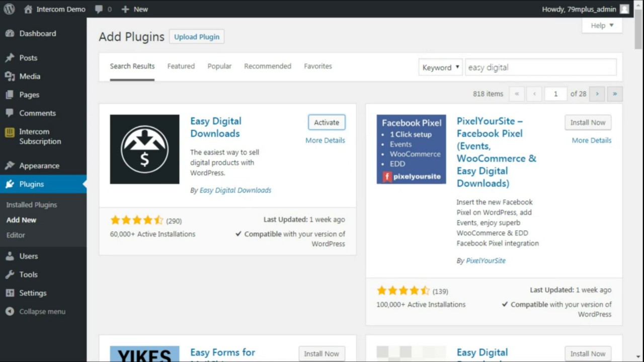Open the WordPress logo menu

click(x=9, y=9)
